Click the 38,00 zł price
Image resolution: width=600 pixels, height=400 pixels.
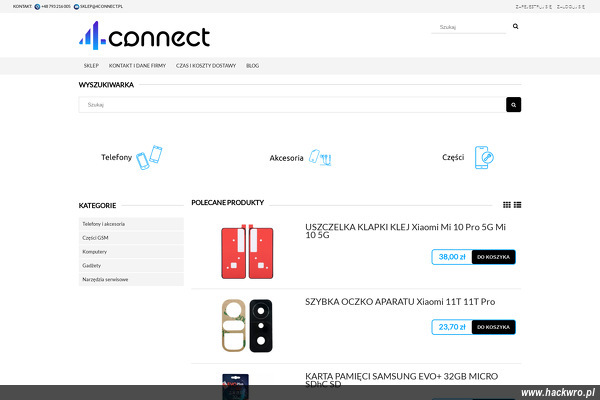point(452,257)
